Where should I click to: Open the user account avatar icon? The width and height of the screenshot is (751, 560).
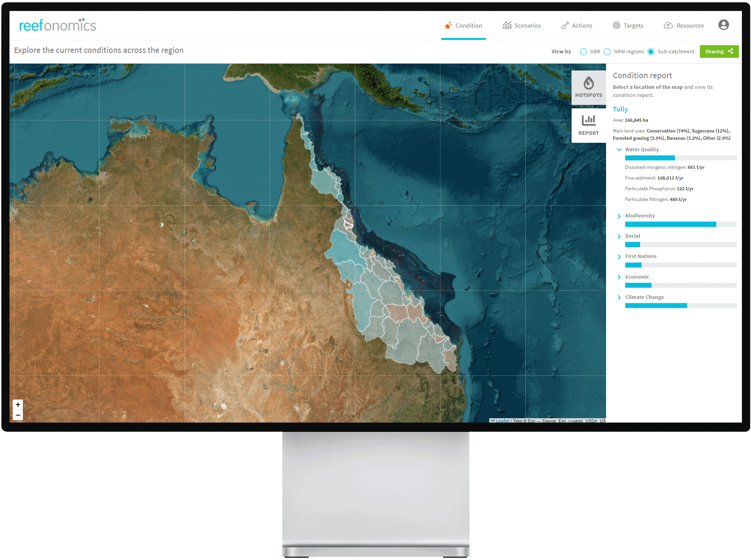click(x=723, y=25)
